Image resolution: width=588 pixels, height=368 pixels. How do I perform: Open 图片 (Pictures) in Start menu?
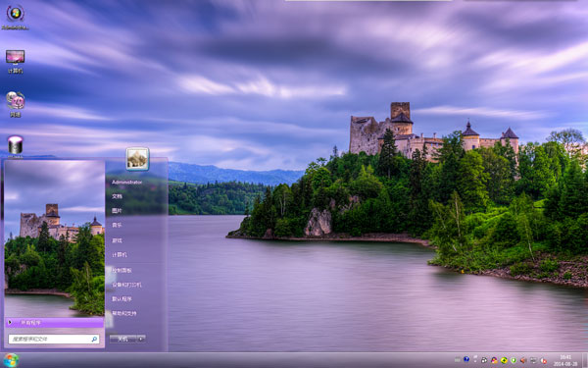117,211
